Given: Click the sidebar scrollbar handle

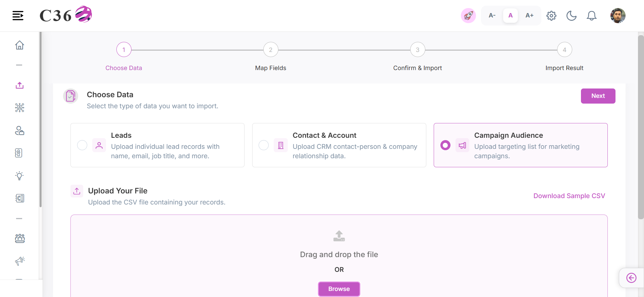Looking at the screenshot, I should pos(41,120).
